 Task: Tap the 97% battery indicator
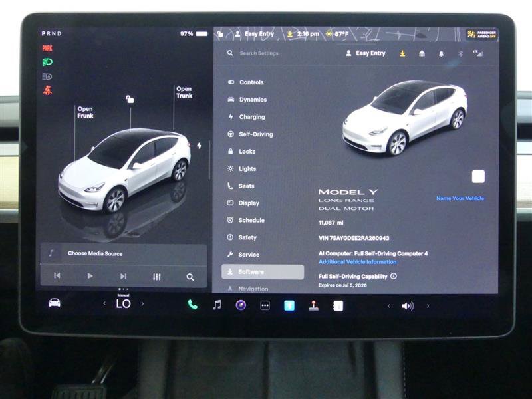click(x=194, y=34)
